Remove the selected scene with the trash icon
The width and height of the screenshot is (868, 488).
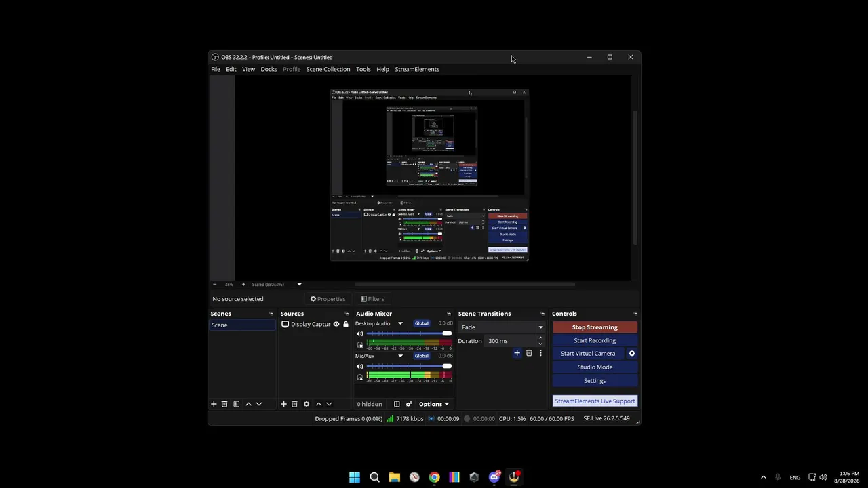224,404
